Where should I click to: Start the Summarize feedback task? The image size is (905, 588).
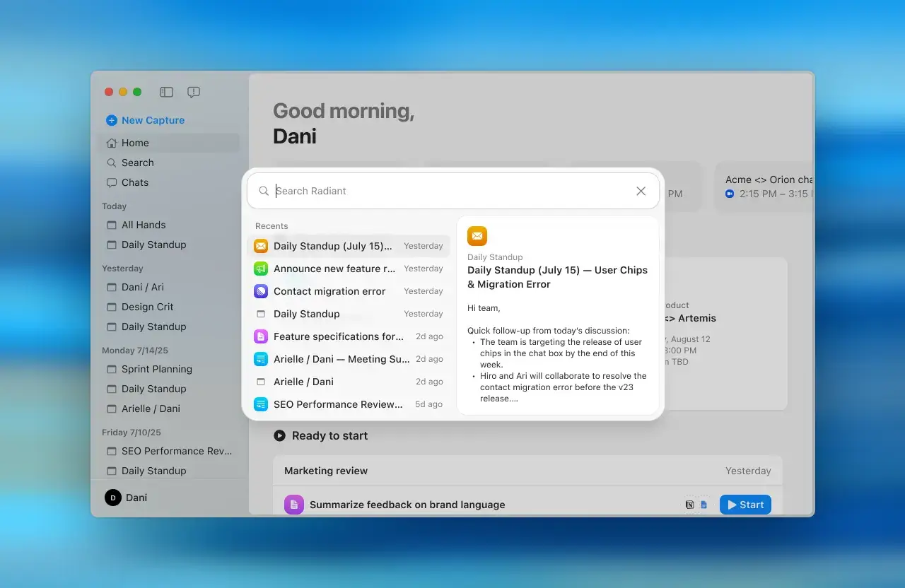tap(745, 505)
